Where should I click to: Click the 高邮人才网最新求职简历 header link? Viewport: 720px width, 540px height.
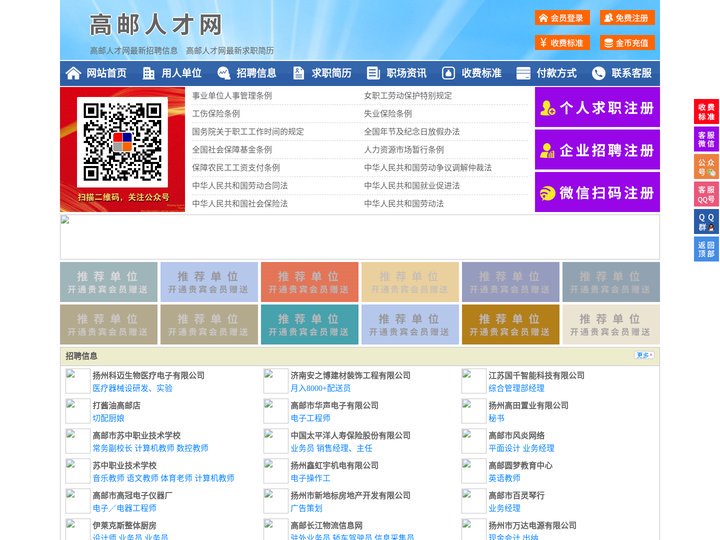[230, 51]
